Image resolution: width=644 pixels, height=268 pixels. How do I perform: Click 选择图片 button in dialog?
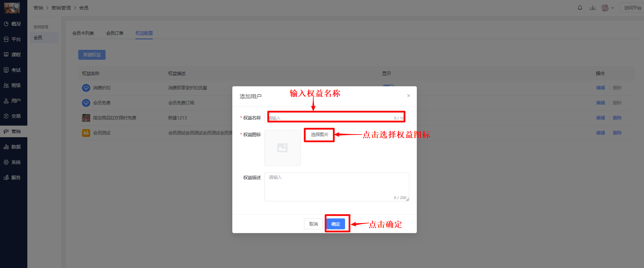point(319,135)
